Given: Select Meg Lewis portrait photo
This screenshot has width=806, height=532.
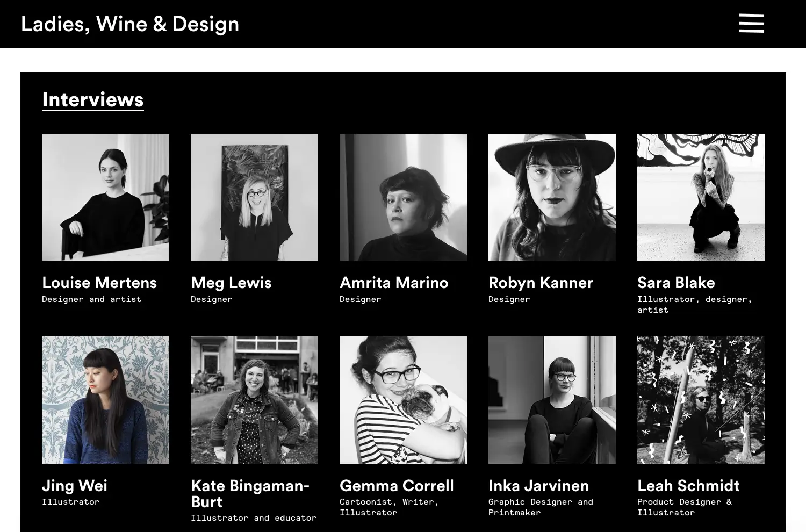Looking at the screenshot, I should [254, 197].
